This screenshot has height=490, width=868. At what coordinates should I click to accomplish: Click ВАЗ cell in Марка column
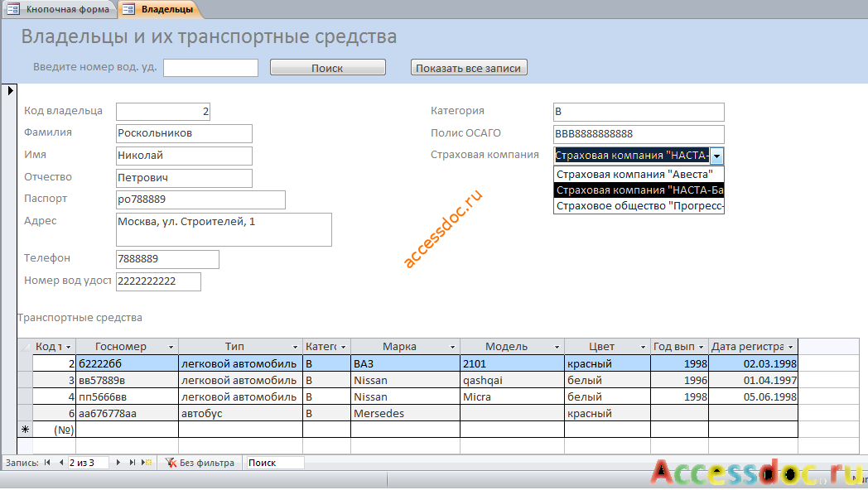pyautogui.click(x=405, y=363)
